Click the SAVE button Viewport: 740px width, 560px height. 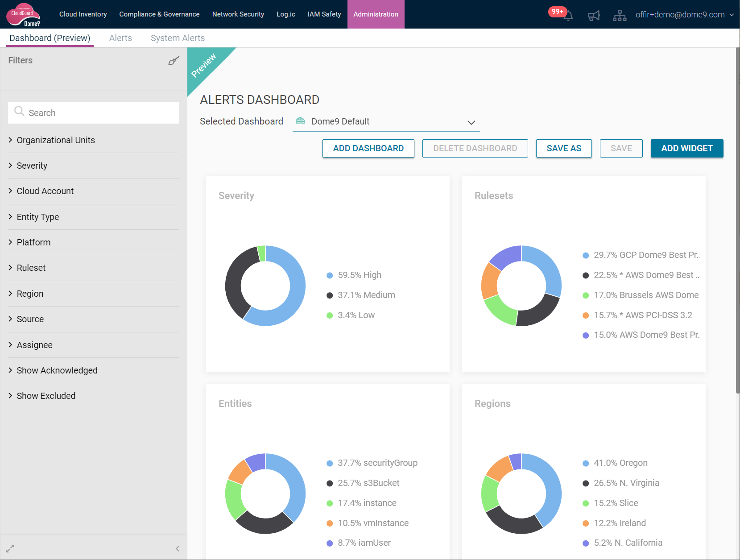621,148
